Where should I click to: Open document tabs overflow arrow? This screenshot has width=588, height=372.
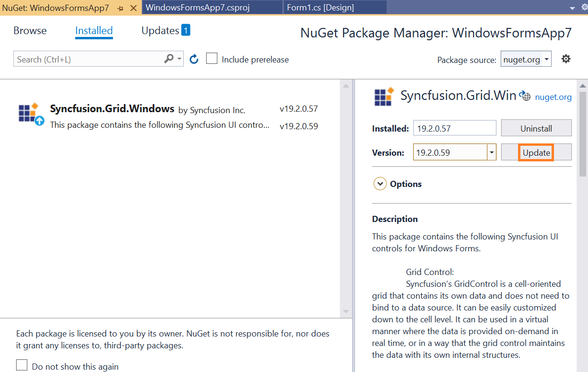point(572,8)
